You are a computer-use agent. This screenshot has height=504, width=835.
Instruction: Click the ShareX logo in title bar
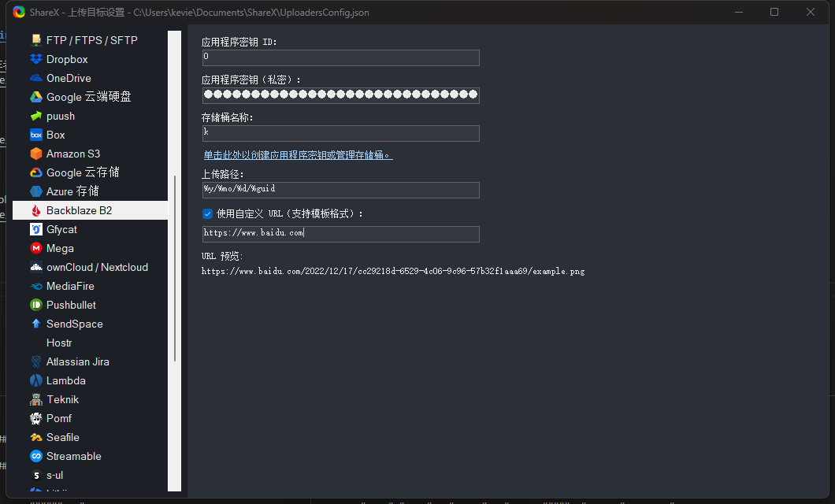pyautogui.click(x=19, y=12)
